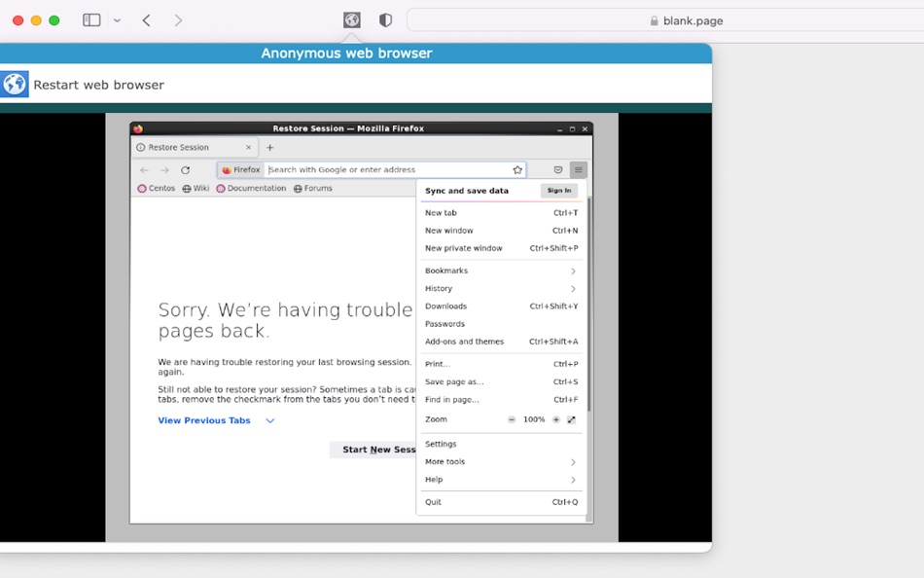The height and width of the screenshot is (578, 924).
Task: Select Quit from the menu
Action: point(502,502)
